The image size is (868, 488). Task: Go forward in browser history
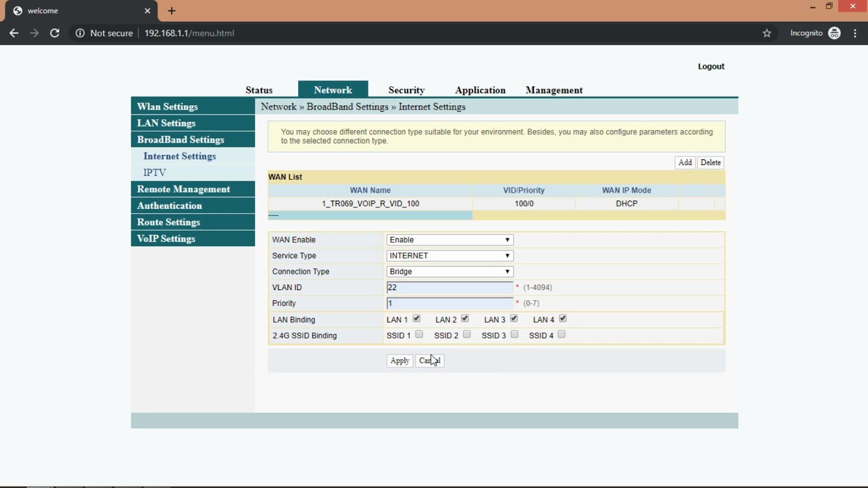(34, 33)
